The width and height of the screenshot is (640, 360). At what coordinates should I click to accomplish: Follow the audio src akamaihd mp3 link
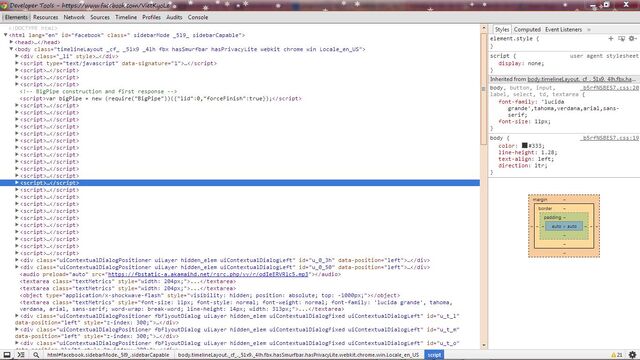pyautogui.click(x=208, y=274)
